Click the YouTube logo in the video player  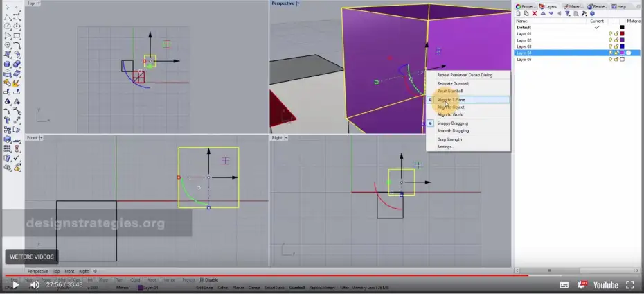click(605, 284)
